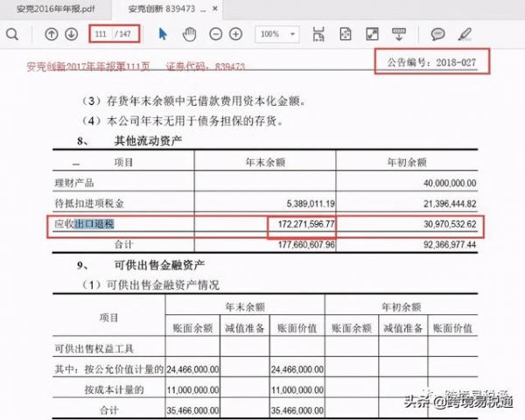The width and height of the screenshot is (525, 420).
Task: Select the highlighter pen tool
Action: (465, 34)
